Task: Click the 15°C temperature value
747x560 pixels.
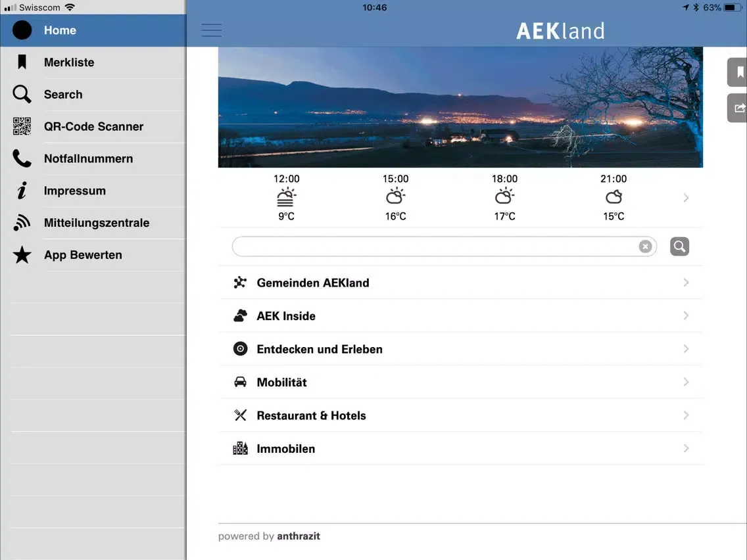Action: [x=614, y=216]
